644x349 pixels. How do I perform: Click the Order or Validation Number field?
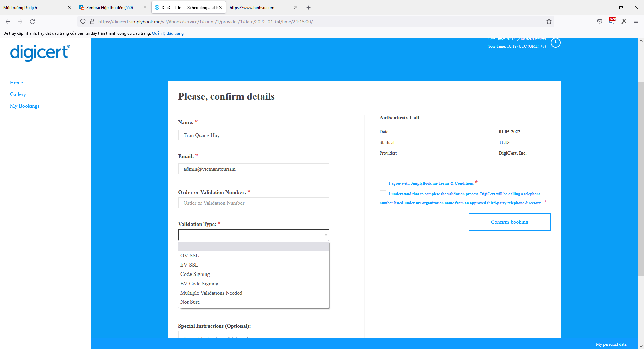(x=254, y=203)
